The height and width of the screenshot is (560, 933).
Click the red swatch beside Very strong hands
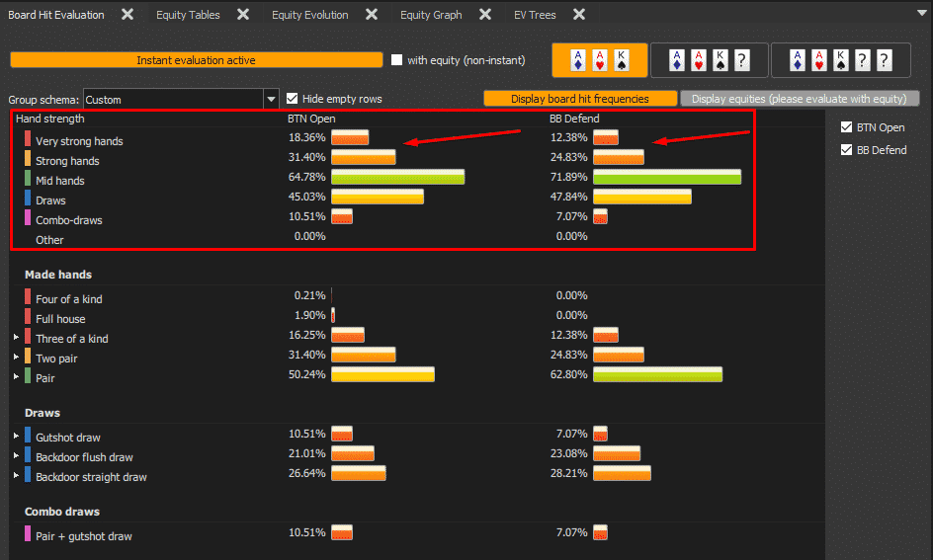coord(28,138)
